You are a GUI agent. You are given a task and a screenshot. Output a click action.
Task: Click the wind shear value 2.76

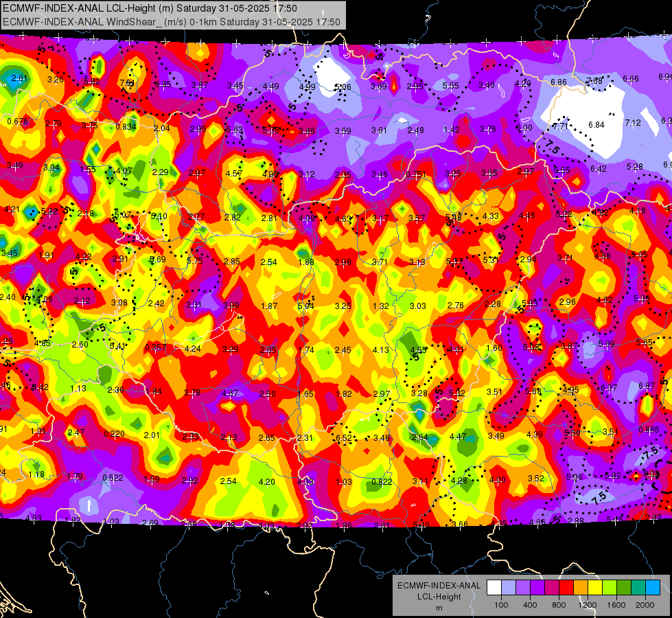pos(456,305)
